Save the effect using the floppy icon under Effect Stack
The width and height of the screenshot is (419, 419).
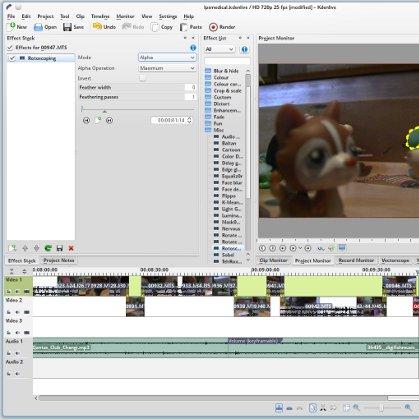tap(60, 248)
